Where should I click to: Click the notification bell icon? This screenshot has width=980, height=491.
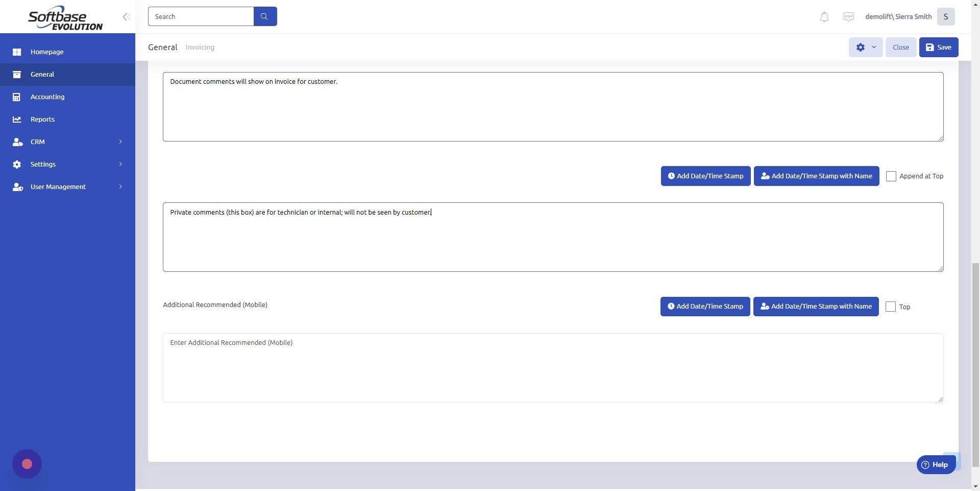click(823, 16)
